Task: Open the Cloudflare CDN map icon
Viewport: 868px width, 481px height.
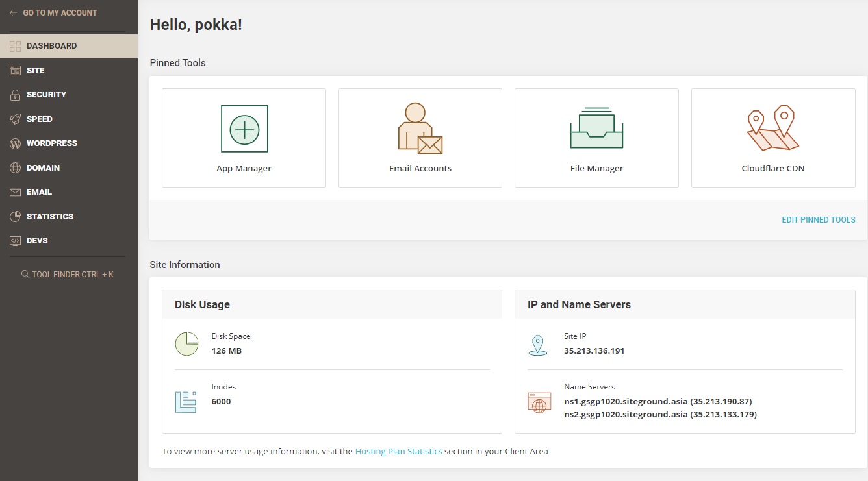Action: pyautogui.click(x=772, y=129)
